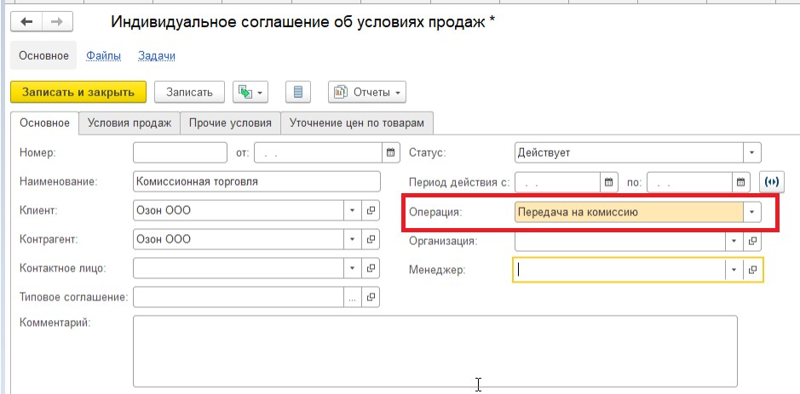The height and width of the screenshot is (394, 800).
Task: Click the Период действия с date field
Action: [x=558, y=182]
